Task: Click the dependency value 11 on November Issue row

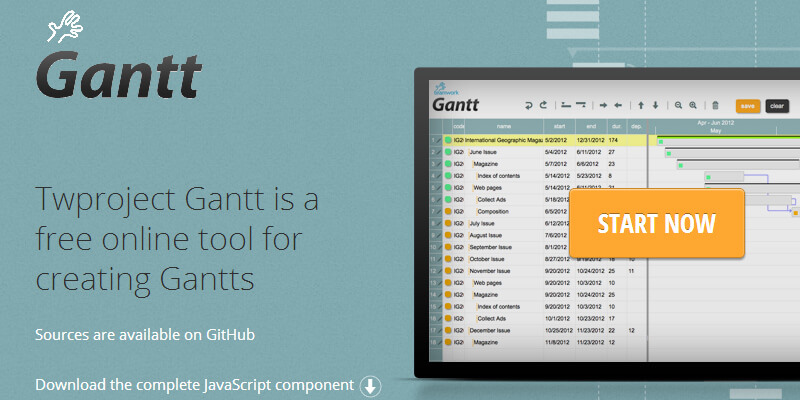Action: point(632,271)
